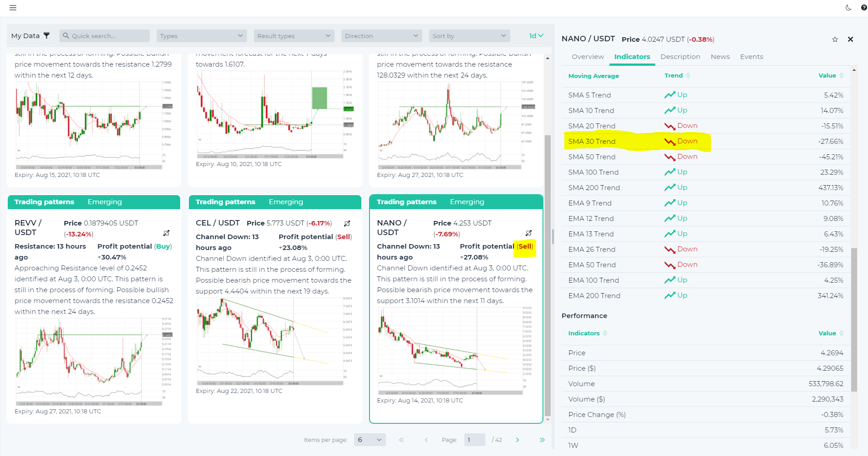Close the NANO / USDT detail panel

850,39
